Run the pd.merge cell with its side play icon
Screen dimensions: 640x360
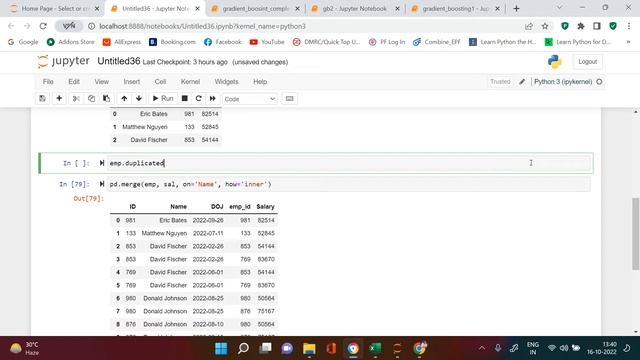pyautogui.click(x=102, y=184)
